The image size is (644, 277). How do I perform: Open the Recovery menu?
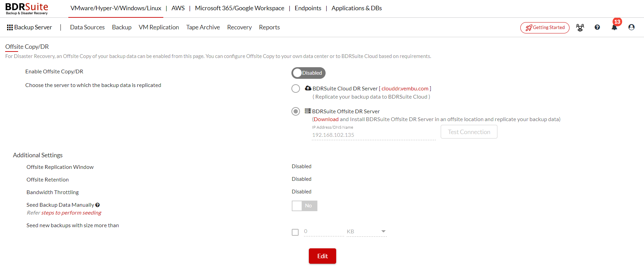[239, 27]
